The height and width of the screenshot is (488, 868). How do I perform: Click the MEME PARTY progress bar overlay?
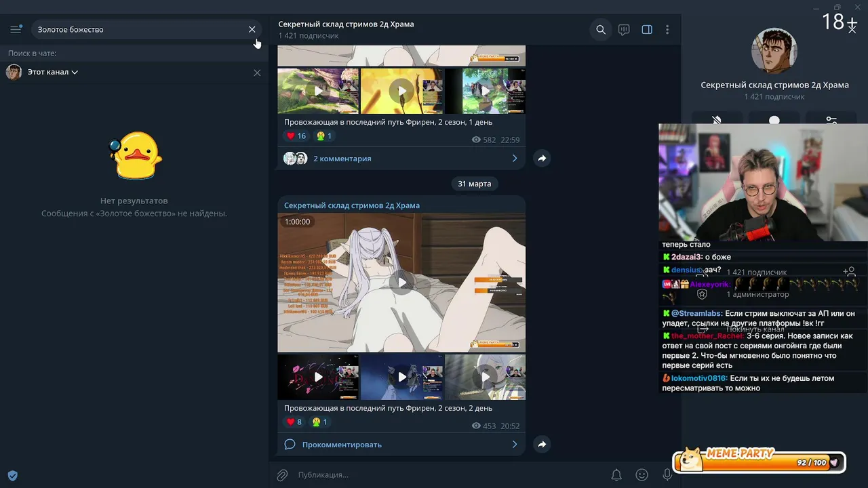coord(759,461)
